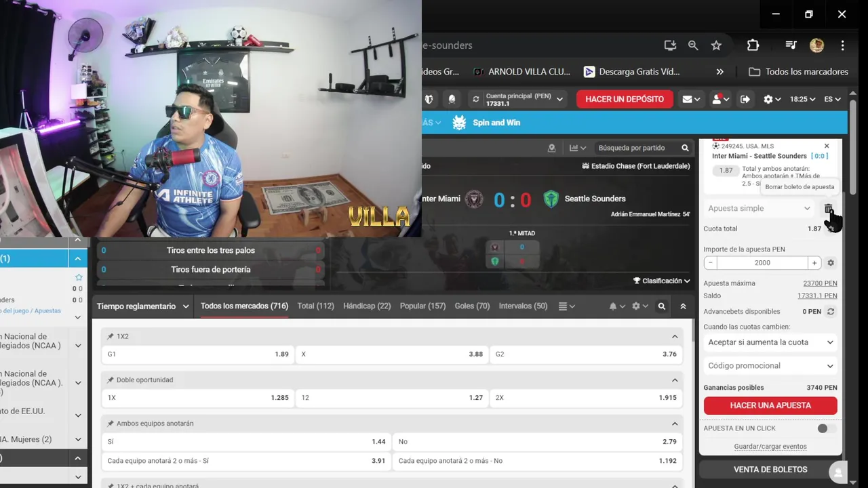Click Guardar/cargar eventos link

770,447
